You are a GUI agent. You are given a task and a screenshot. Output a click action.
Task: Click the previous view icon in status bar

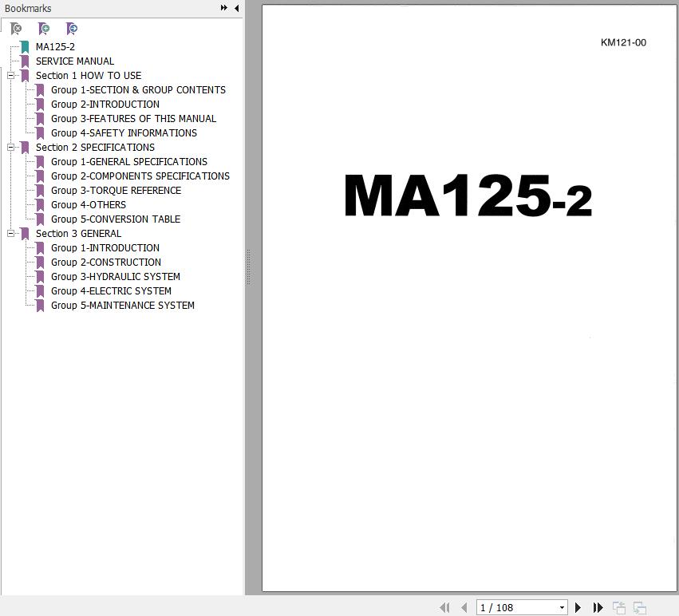tap(619, 607)
